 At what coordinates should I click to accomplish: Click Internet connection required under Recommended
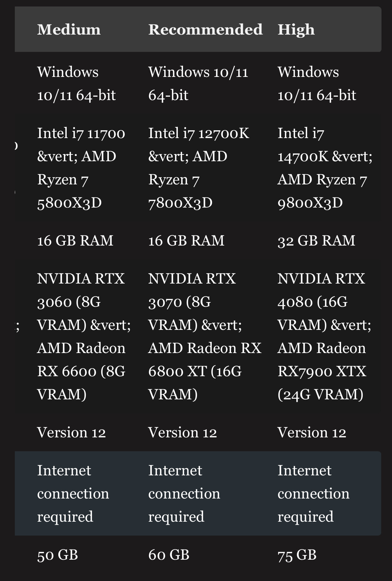click(184, 493)
